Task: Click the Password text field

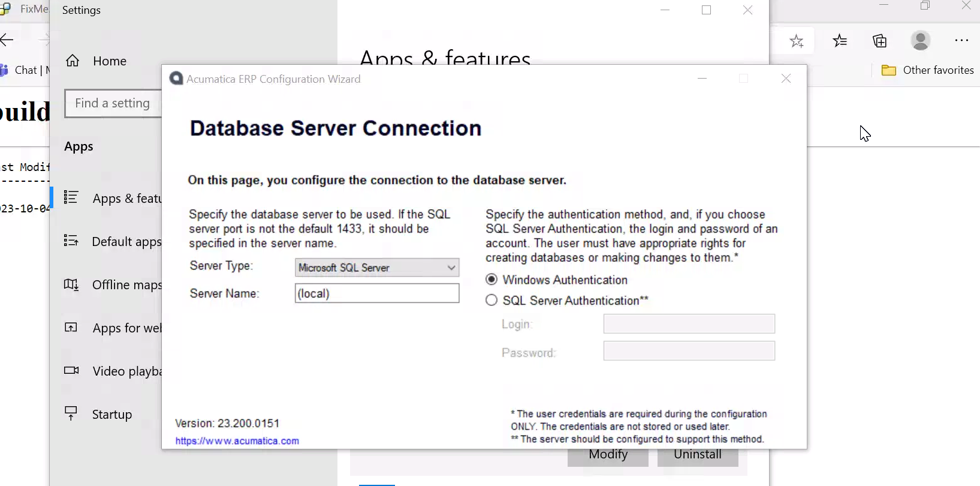Action: pos(689,351)
